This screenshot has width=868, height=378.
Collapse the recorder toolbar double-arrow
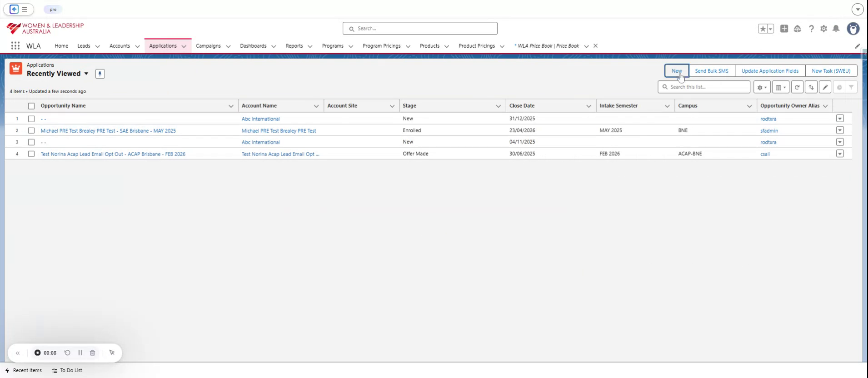click(18, 353)
